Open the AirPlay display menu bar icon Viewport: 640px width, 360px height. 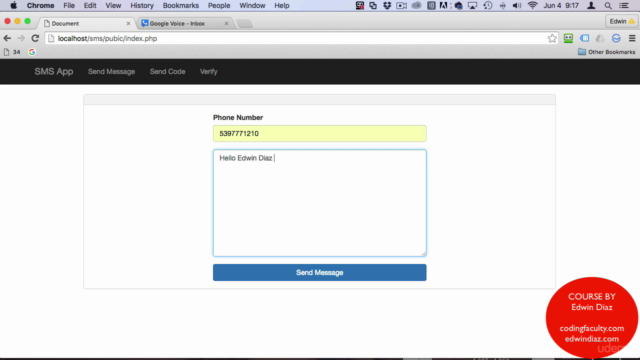[472, 5]
